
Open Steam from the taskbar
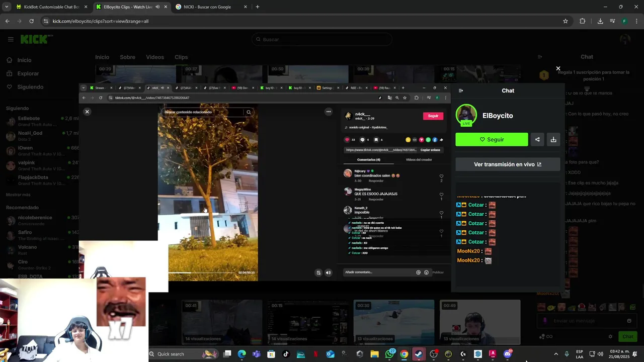tap(419, 354)
